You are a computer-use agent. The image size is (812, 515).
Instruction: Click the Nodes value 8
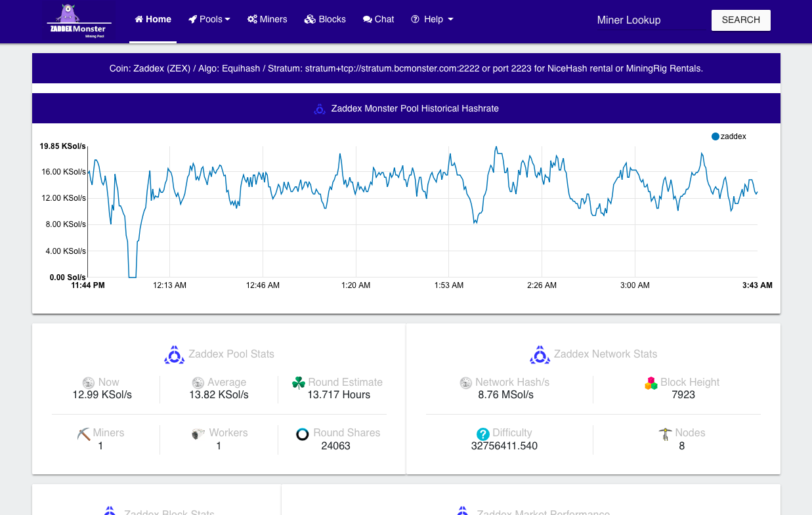tap(682, 446)
